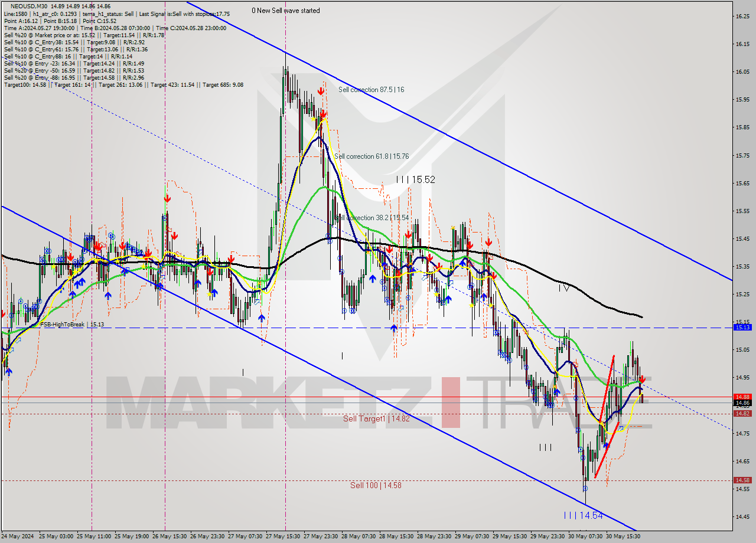Click the 'Sell %10 @ C_Entry61: 15.76' line
This screenshot has width=756, height=543.
point(76,49)
